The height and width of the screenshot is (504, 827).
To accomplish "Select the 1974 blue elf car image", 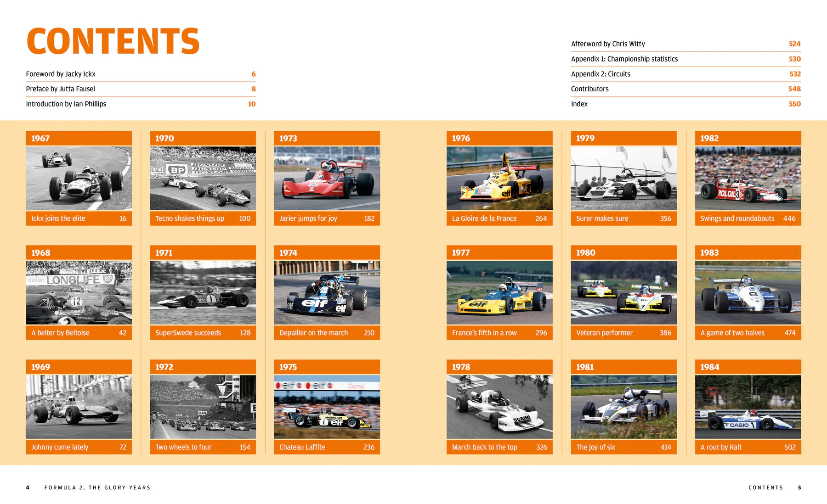I will 327,292.
